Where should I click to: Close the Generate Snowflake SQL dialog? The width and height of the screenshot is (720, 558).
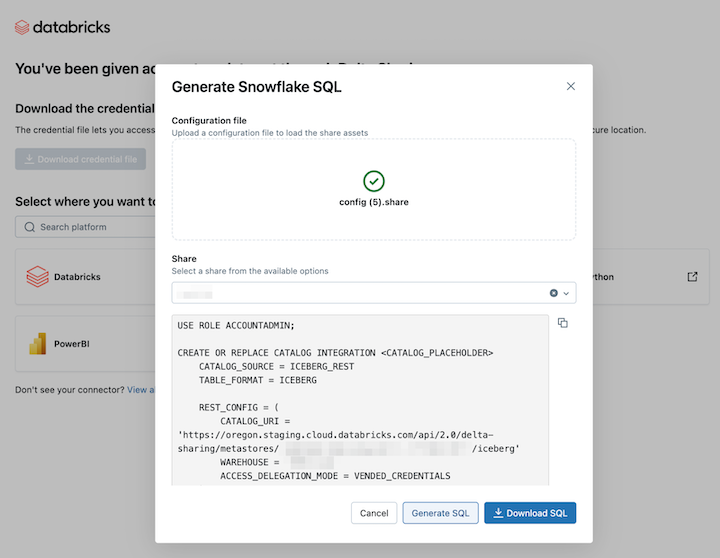click(x=571, y=87)
